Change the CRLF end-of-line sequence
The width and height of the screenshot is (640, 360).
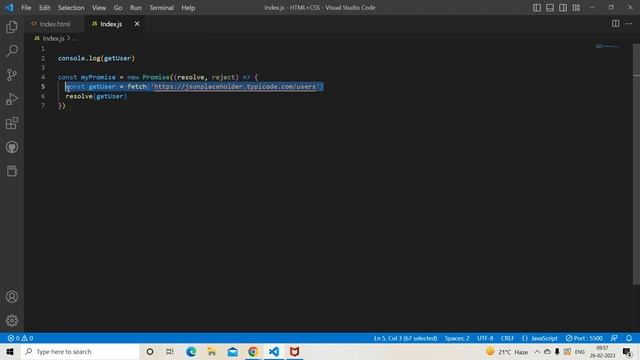507,338
